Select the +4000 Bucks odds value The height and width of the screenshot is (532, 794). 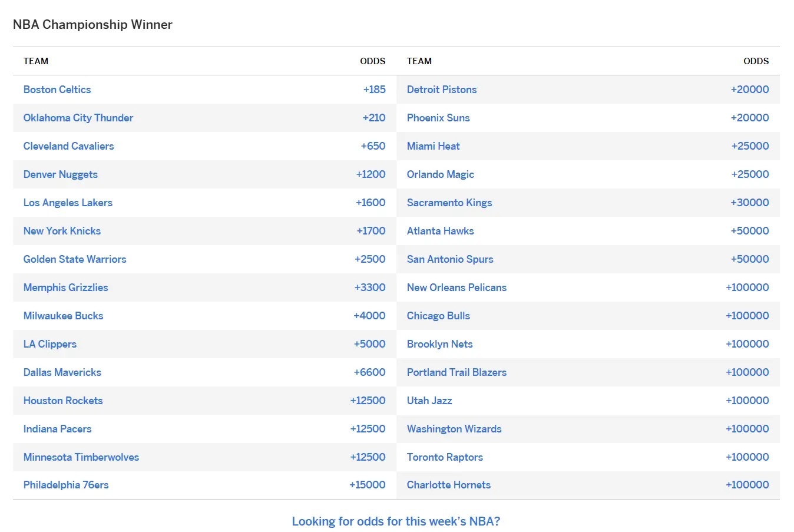370,316
